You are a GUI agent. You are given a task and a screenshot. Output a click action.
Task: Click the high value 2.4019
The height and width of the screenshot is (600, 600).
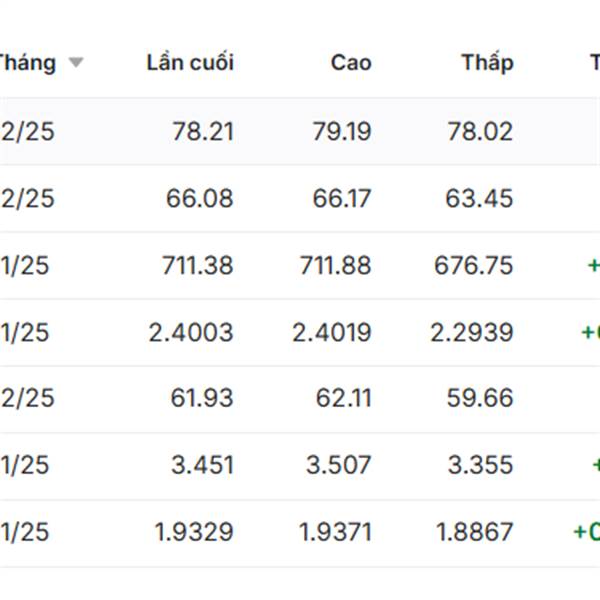tap(332, 332)
